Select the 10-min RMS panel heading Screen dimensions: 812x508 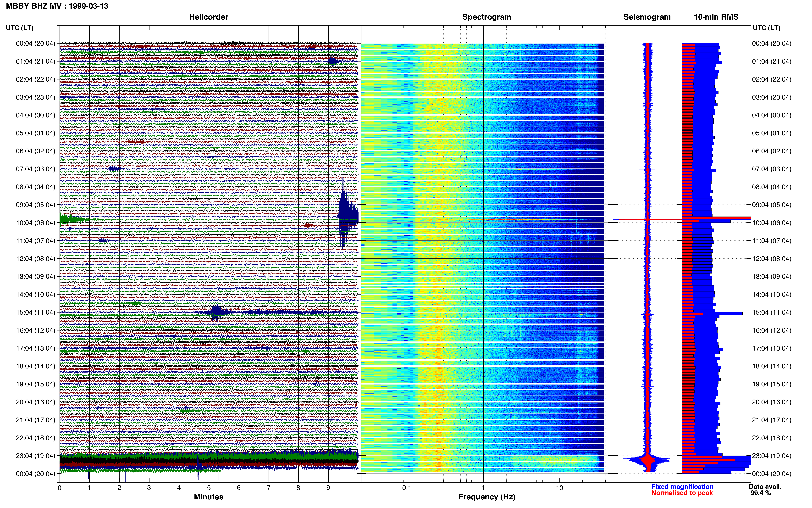[x=716, y=17]
